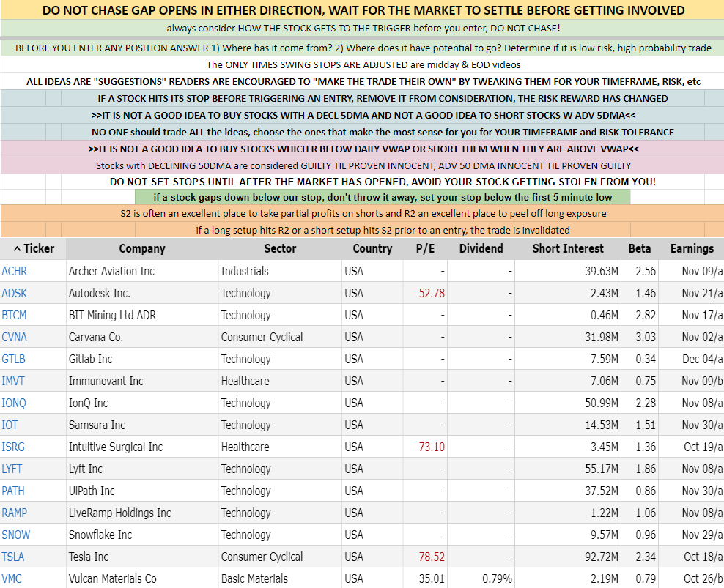This screenshot has width=724, height=588.
Task: Open the VMC ticker link
Action: point(12,578)
